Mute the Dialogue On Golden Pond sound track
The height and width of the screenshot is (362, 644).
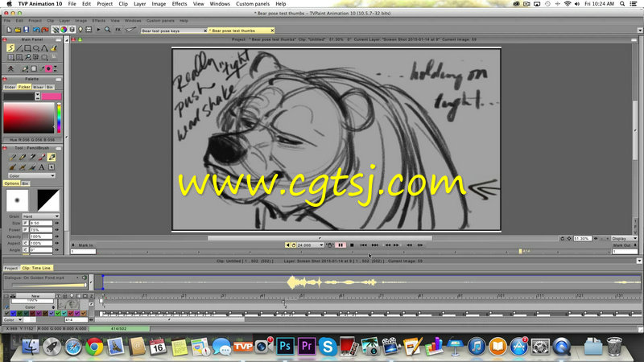tap(85, 278)
